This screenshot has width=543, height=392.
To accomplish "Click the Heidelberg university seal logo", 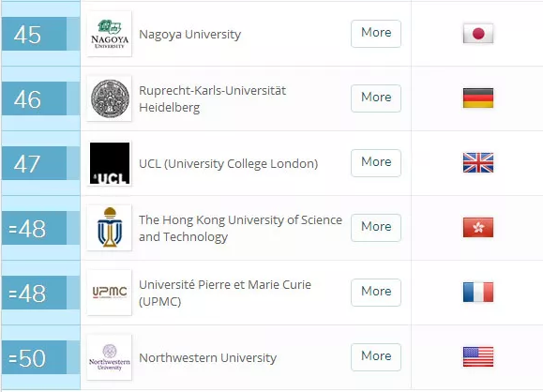I will click(x=110, y=98).
